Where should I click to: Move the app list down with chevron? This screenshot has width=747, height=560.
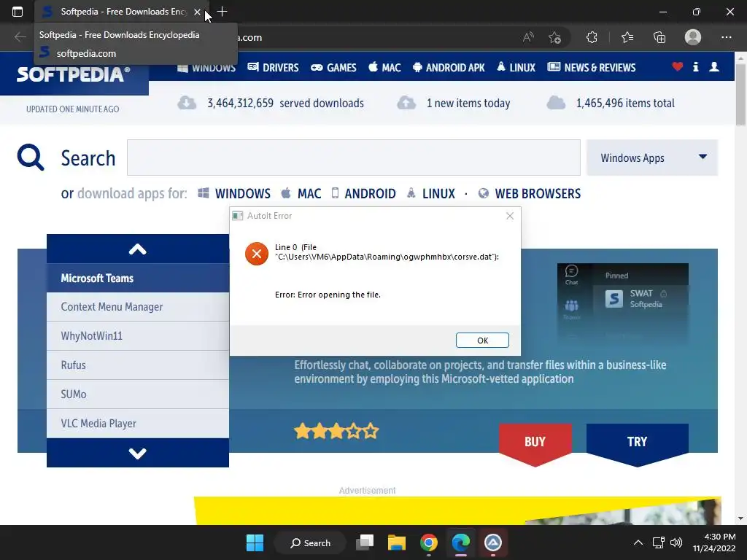click(x=138, y=453)
